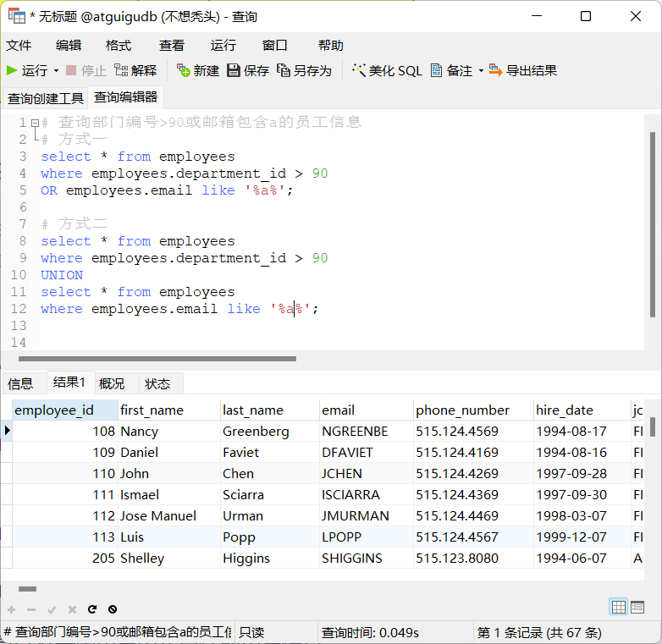The width and height of the screenshot is (662, 644).
Task: Select first name Jose Manuel
Action: coord(169,515)
